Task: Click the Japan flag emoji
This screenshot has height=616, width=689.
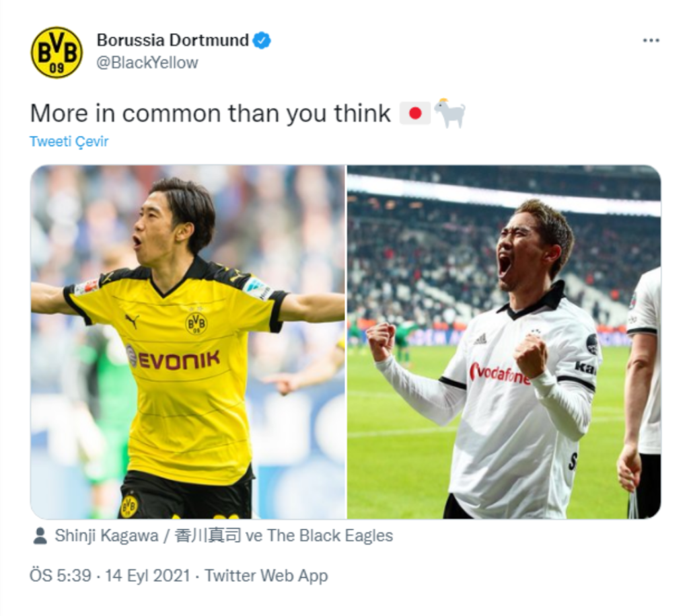Action: click(414, 114)
